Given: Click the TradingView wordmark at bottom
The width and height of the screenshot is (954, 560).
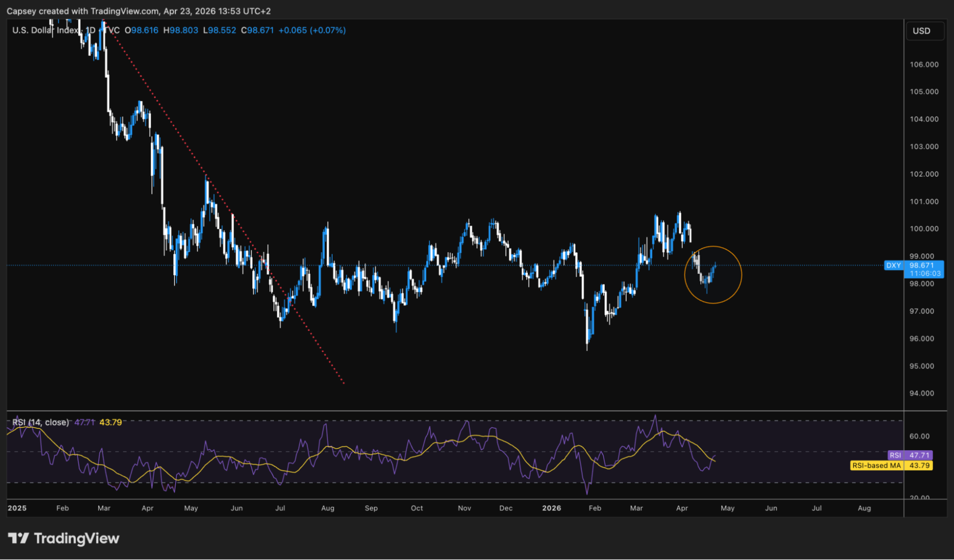Looking at the screenshot, I should [76, 539].
